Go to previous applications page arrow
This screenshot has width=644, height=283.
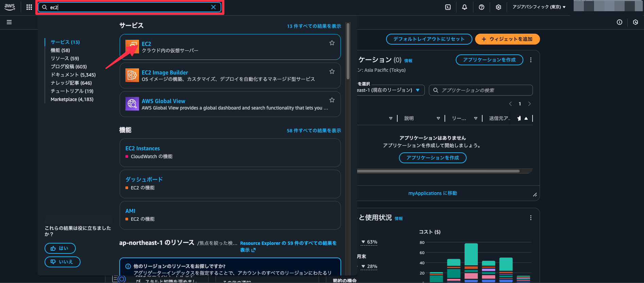510,104
